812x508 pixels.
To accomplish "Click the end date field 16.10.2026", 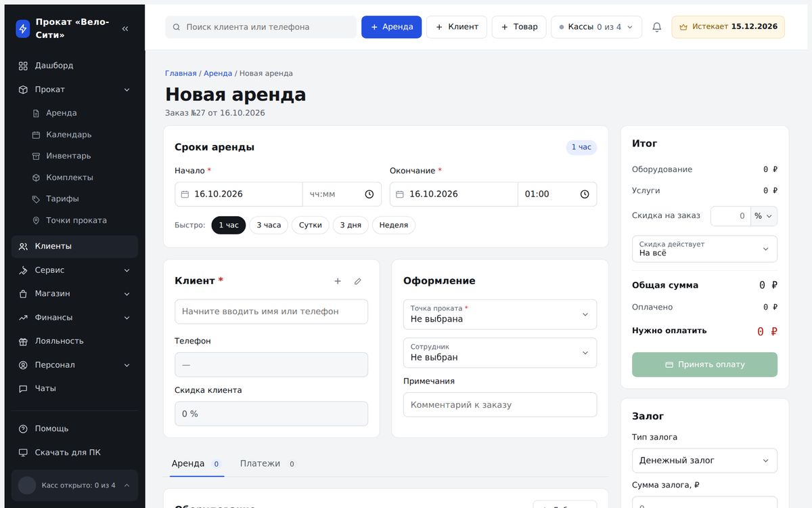I will coord(453,194).
